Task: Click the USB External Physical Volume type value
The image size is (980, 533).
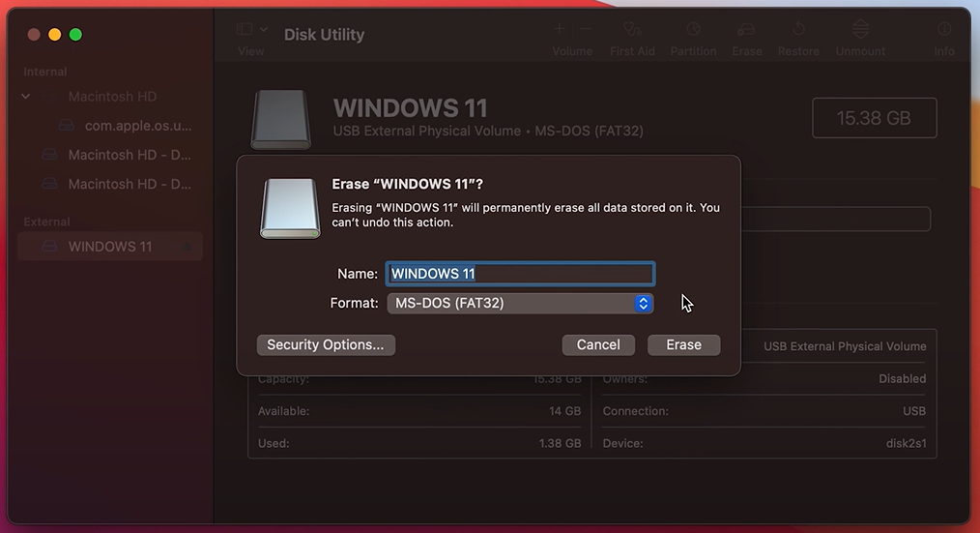Action: 845,346
